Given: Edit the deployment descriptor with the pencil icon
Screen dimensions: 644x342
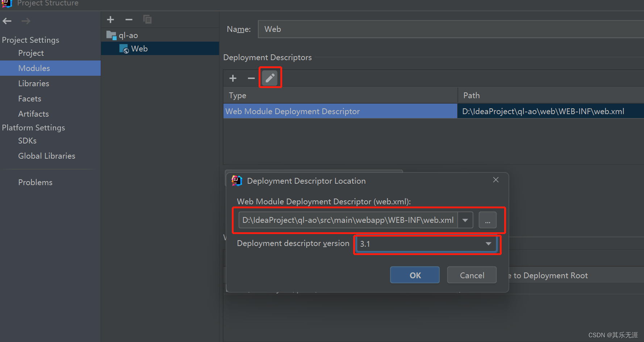Looking at the screenshot, I should 270,78.
